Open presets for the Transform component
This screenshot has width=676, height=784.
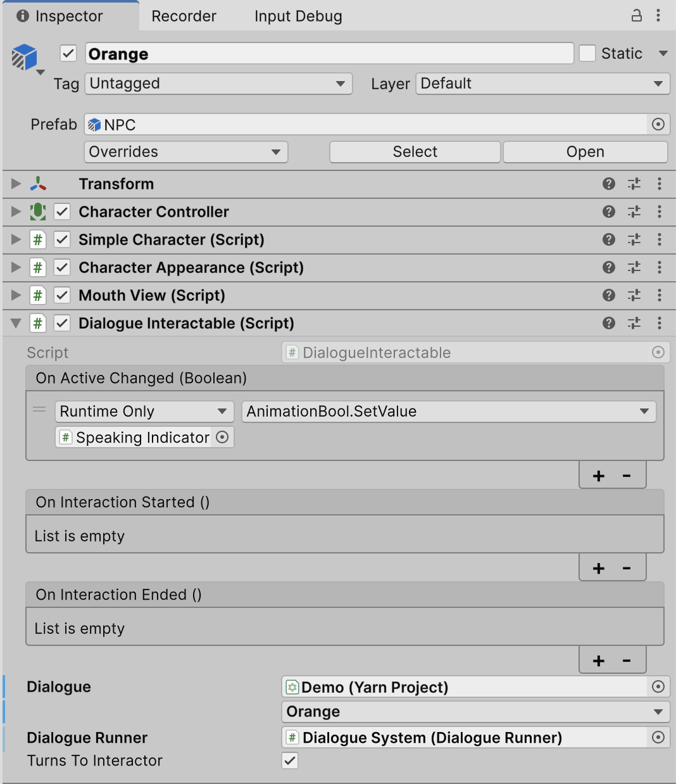pyautogui.click(x=634, y=184)
